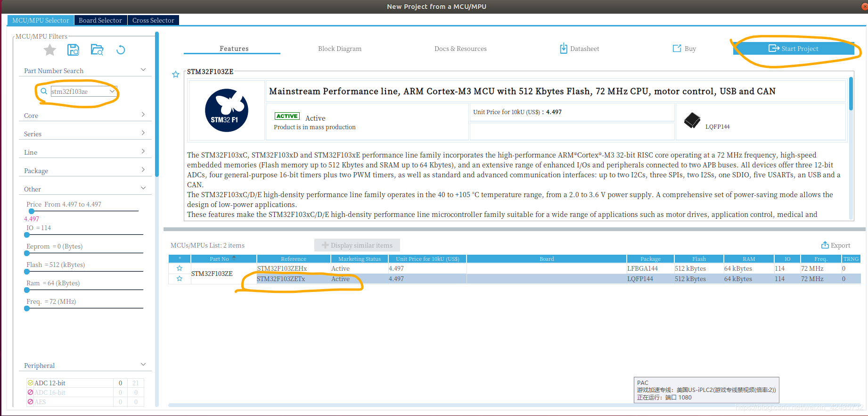Select the Features tab

(234, 49)
